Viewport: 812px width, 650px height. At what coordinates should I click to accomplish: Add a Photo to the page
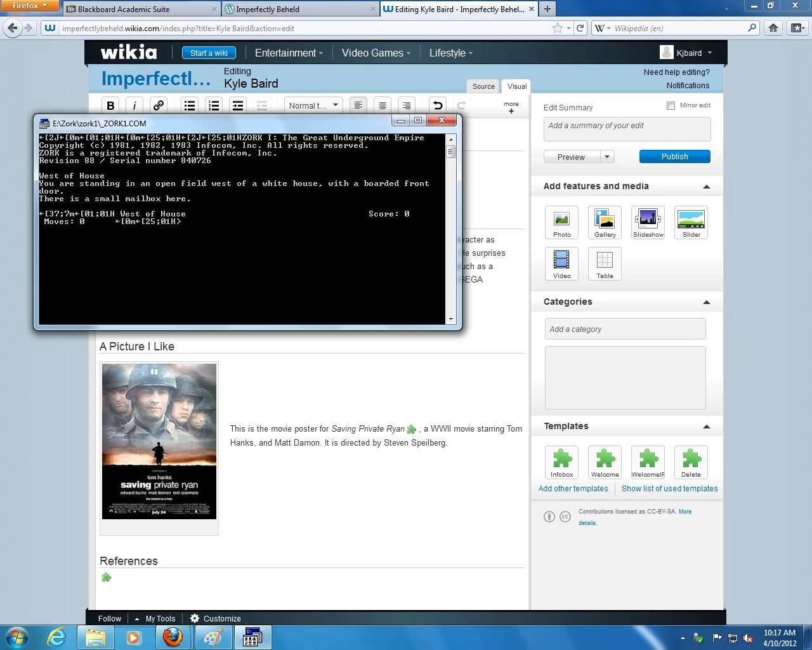click(x=561, y=223)
